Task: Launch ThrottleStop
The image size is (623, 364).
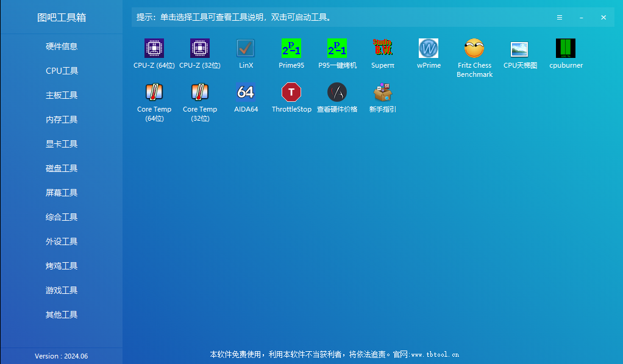Action: [291, 96]
